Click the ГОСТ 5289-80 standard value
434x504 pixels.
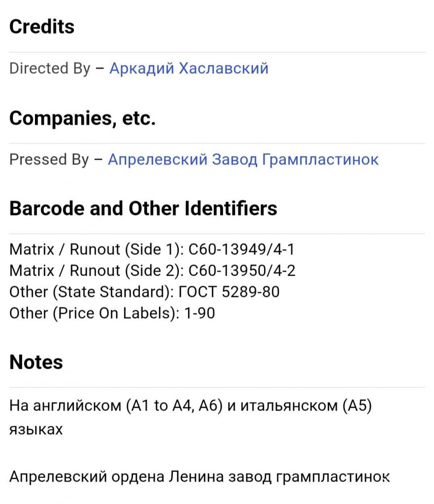[229, 292]
